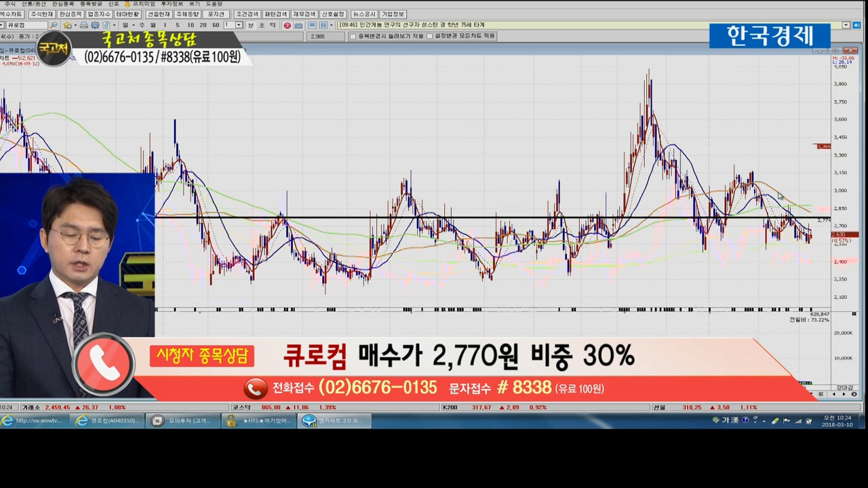Enable 종목변경시 늘려보기 적용 checkbox

353,36
